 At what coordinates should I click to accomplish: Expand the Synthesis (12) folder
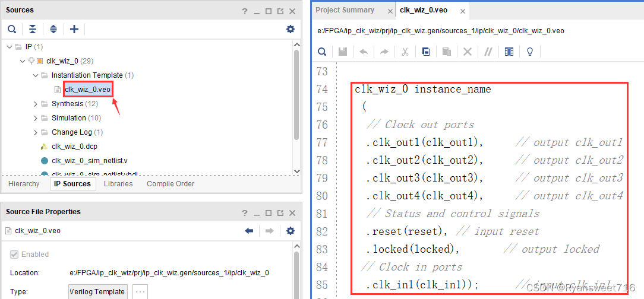click(36, 104)
